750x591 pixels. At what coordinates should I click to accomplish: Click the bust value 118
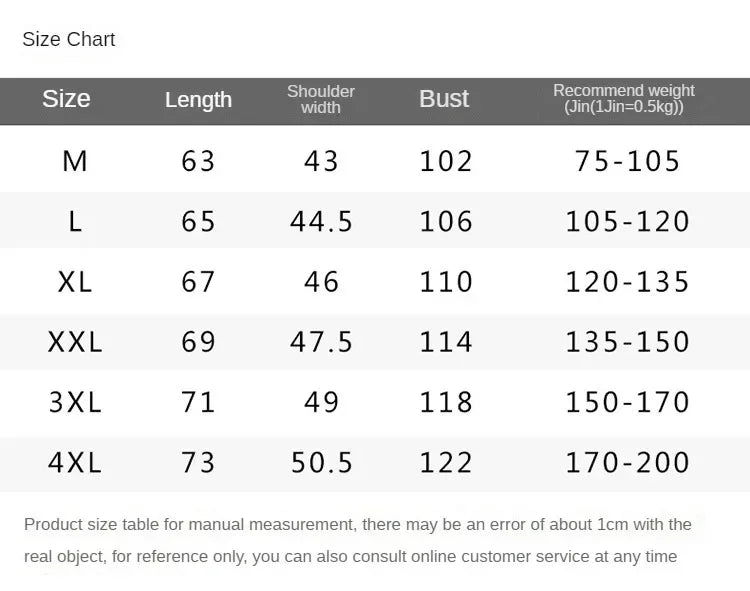point(446,402)
